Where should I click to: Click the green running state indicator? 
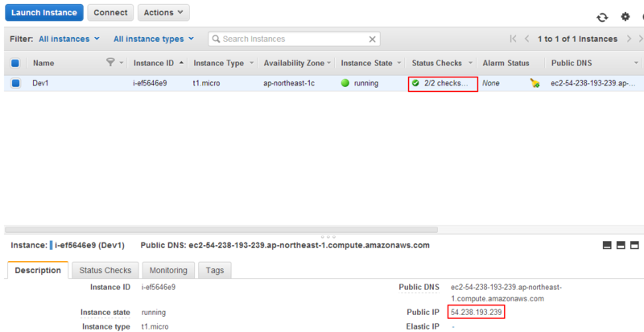click(x=345, y=83)
